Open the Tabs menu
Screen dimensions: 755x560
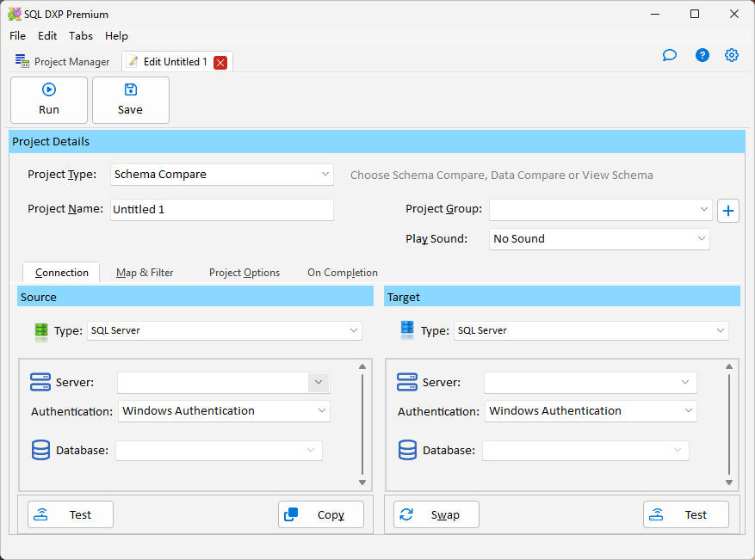80,36
